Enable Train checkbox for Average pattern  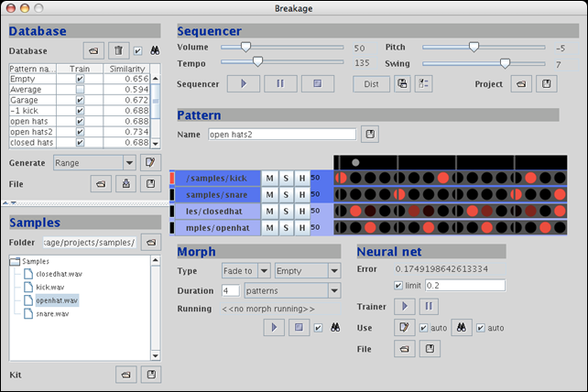point(80,90)
